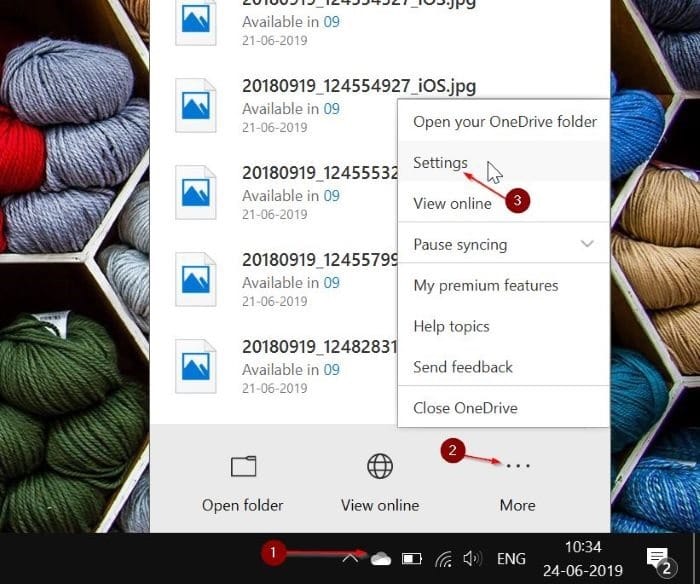This screenshot has width=700, height=584.
Task: Click image icon of file starting 20180919_12482831
Action: 196,367
